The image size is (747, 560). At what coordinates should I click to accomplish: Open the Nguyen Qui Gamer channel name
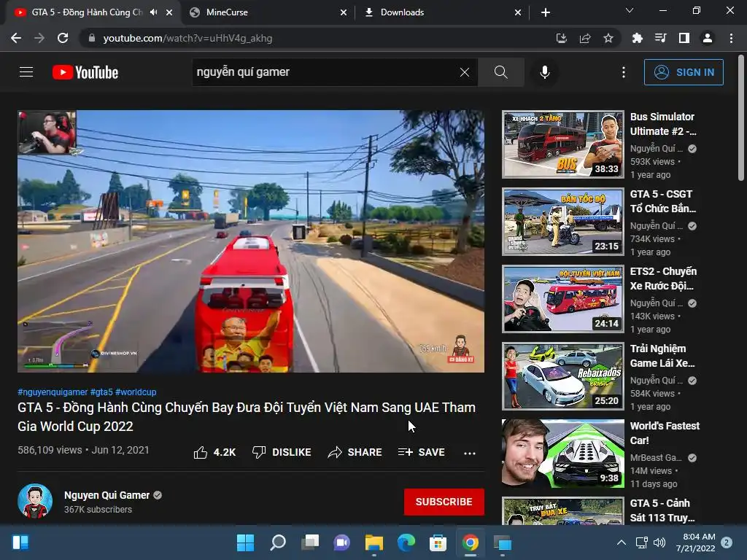coord(107,495)
